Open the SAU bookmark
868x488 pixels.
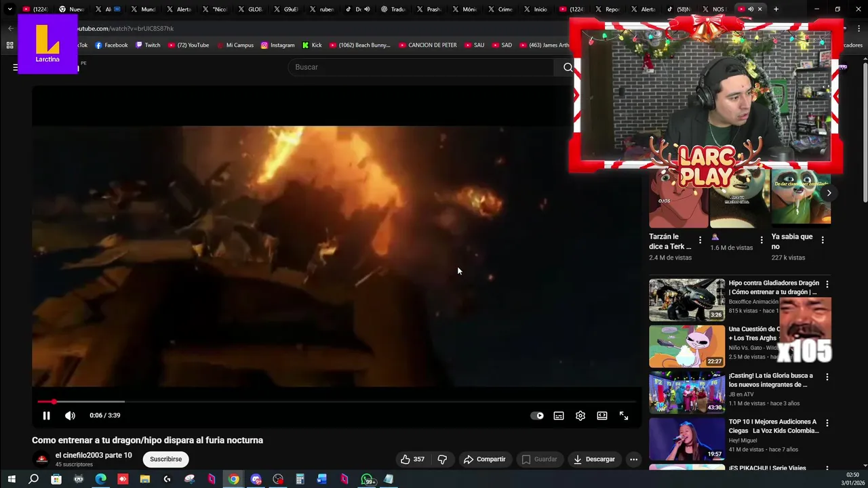coord(474,45)
